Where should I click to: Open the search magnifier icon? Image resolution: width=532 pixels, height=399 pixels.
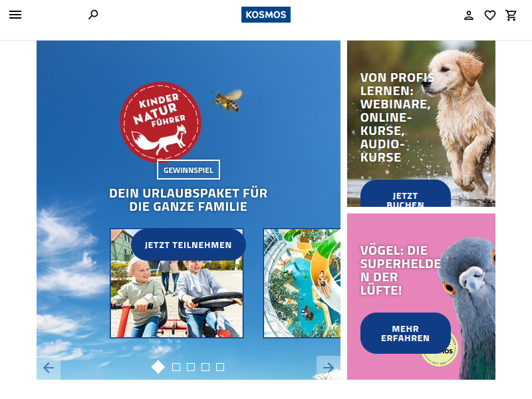93,15
